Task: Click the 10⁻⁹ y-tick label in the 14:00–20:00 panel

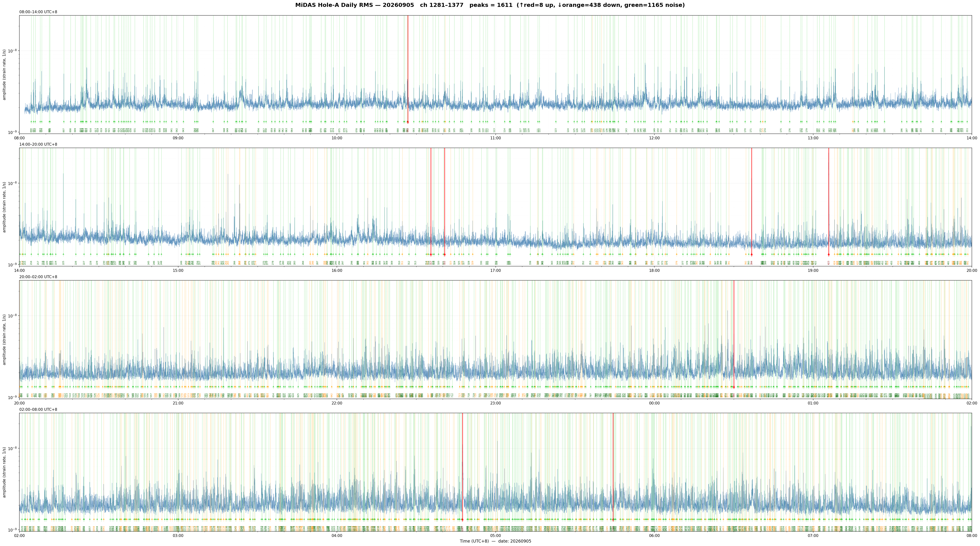Action: (12, 264)
